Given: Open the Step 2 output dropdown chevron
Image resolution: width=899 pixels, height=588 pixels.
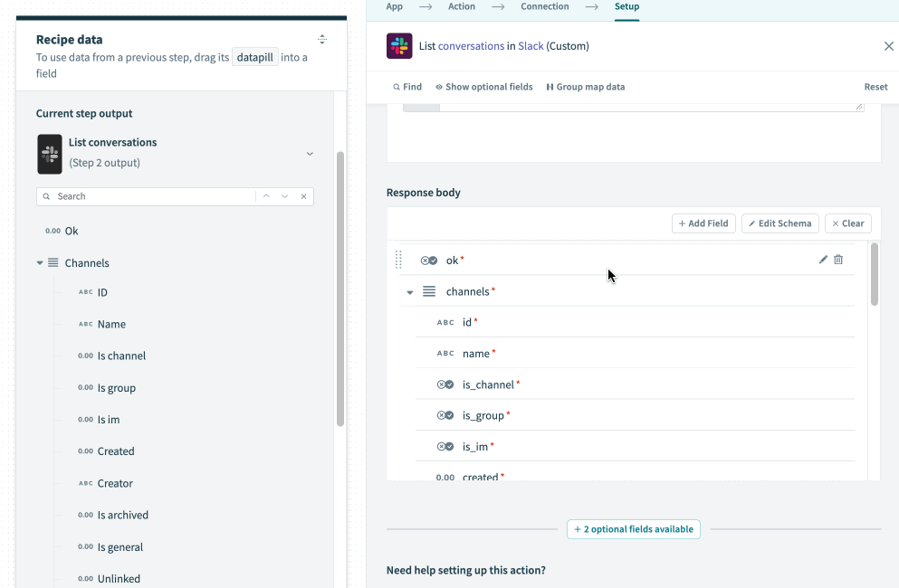Looking at the screenshot, I should (x=310, y=154).
